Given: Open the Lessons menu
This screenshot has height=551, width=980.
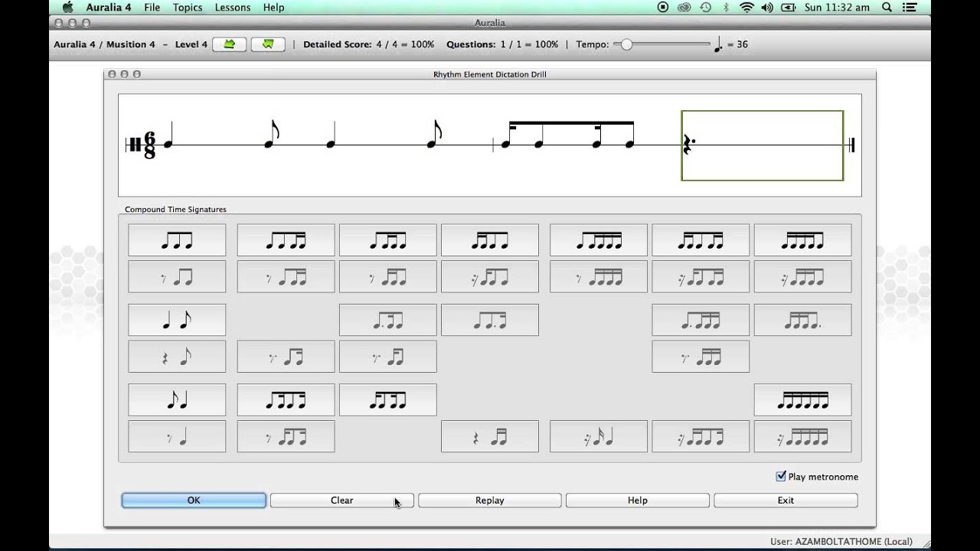Looking at the screenshot, I should tap(233, 7).
